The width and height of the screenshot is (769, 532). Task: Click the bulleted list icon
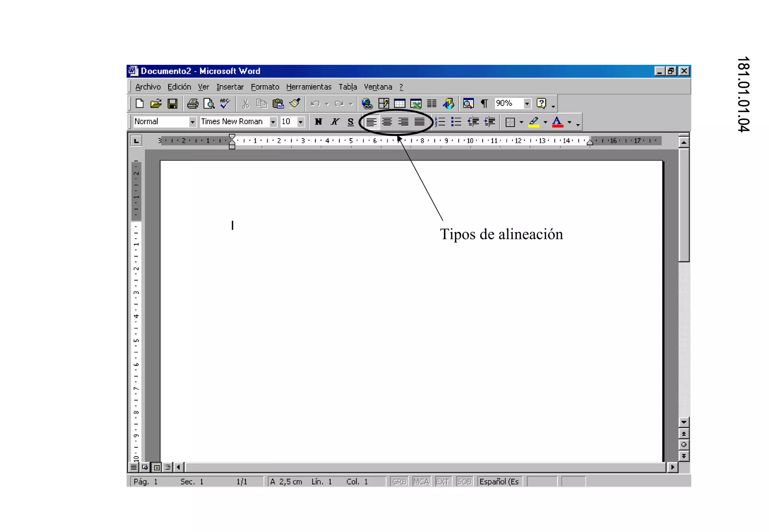point(456,122)
